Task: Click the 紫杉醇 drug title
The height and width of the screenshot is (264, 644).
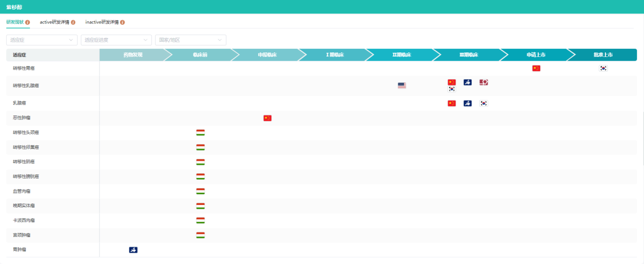Action: pyautogui.click(x=14, y=7)
